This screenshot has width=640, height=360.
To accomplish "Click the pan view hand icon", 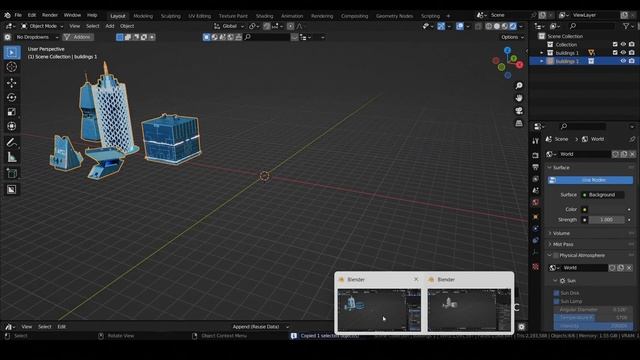I will (x=519, y=98).
